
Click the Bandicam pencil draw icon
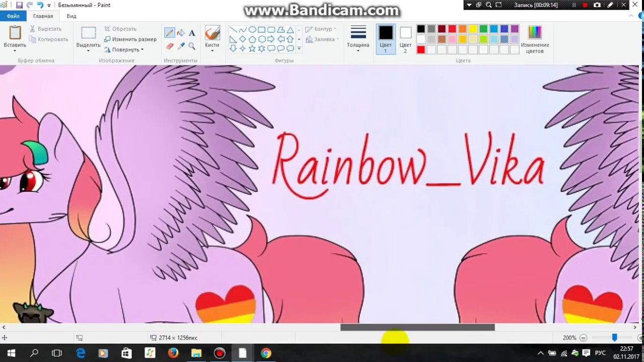tap(610, 5)
